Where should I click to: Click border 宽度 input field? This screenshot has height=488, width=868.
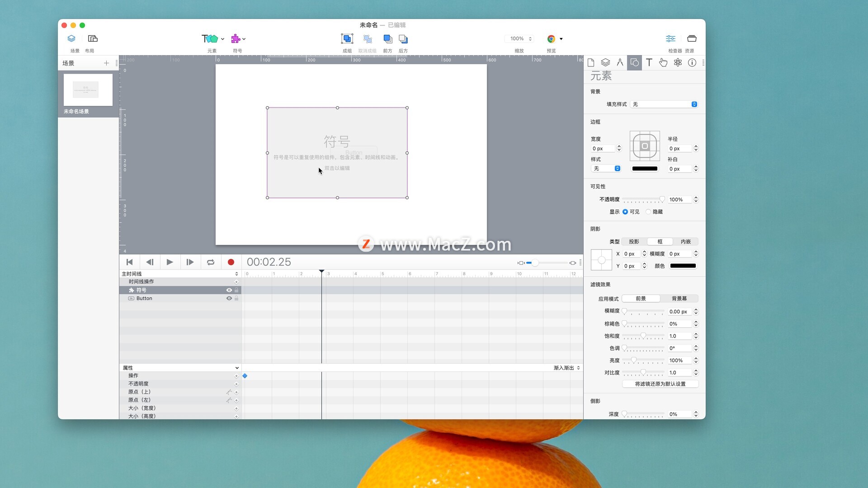603,149
